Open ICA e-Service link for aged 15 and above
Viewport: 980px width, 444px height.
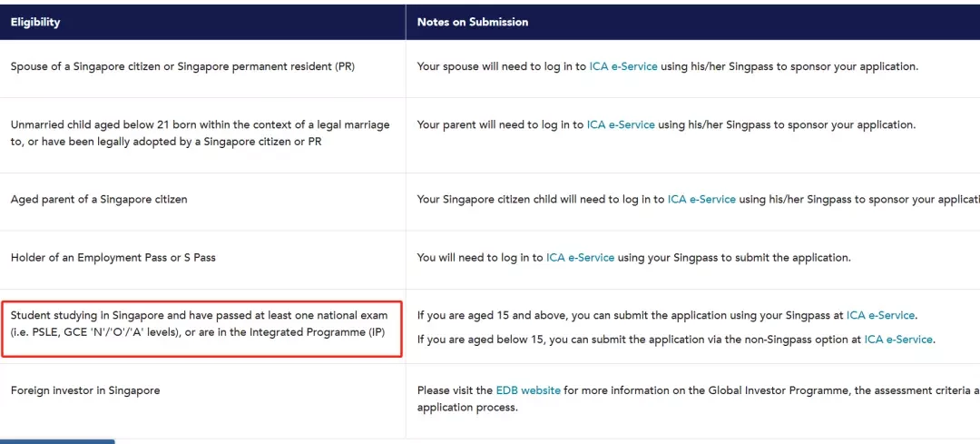tap(880, 316)
